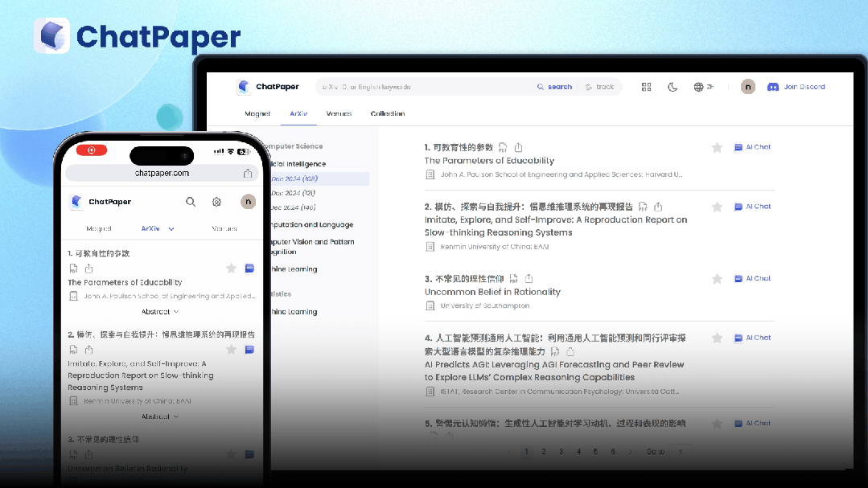
Task: Star paper 2 on phone
Action: pos(232,350)
